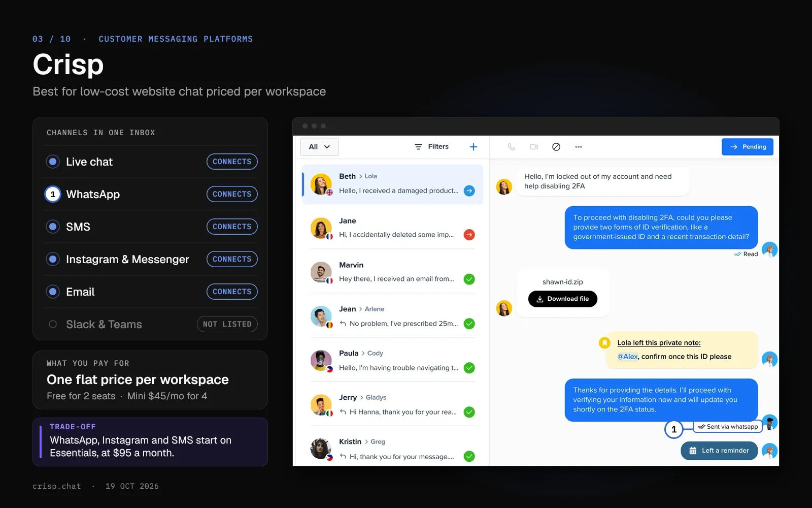Click the Pending button
Screen dimensions: 812x508
[x=748, y=147]
